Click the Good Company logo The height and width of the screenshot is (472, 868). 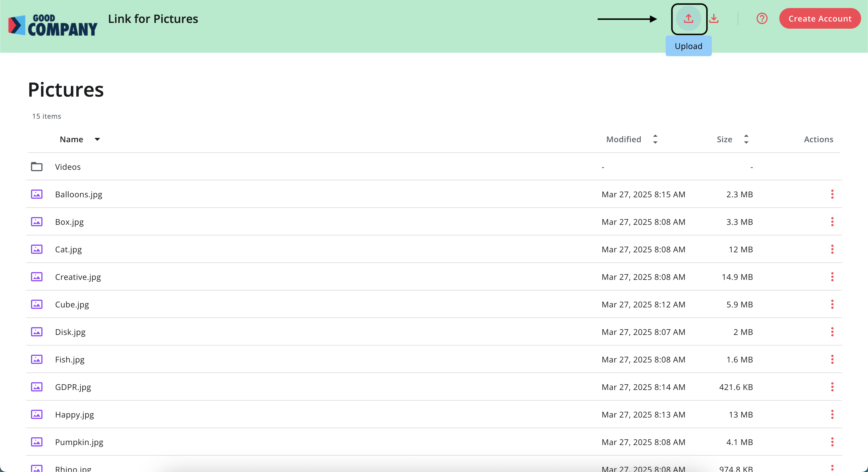(53, 24)
